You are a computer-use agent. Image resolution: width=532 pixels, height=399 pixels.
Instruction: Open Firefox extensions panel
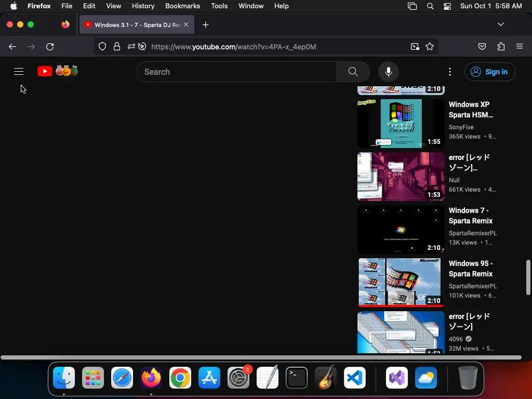[x=501, y=46]
